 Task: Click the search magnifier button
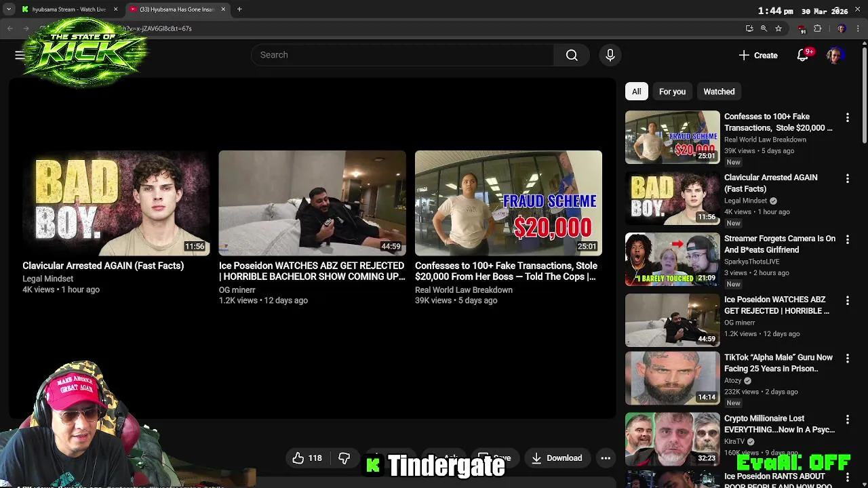tap(572, 55)
